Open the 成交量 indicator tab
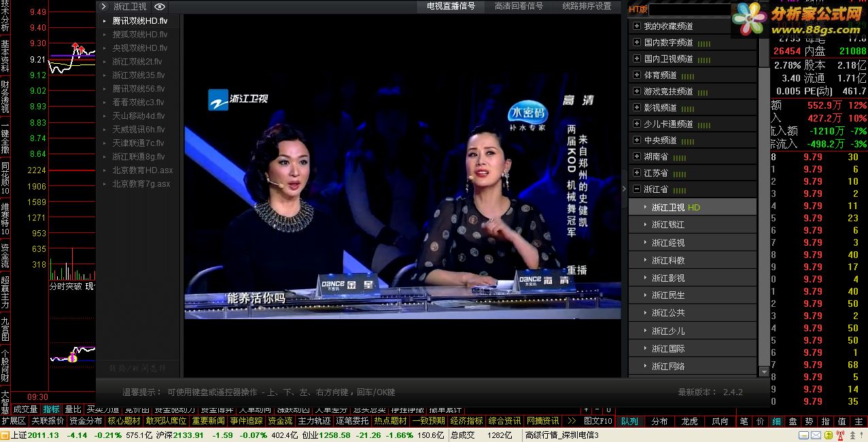 25,409
